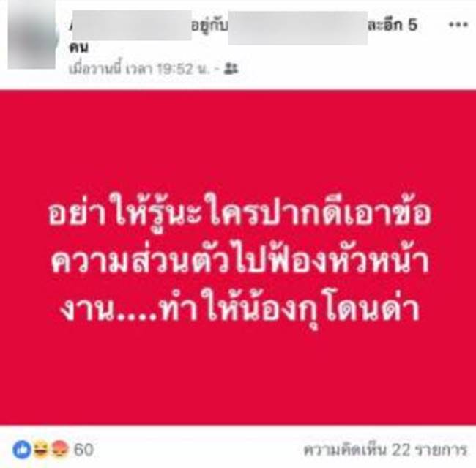Open the blurred tagged person's name
This screenshot has height=468, width=476.
[298, 28]
